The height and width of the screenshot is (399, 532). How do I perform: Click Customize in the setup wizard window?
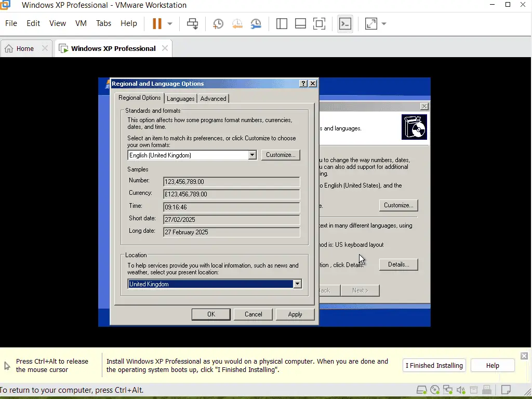coord(398,205)
